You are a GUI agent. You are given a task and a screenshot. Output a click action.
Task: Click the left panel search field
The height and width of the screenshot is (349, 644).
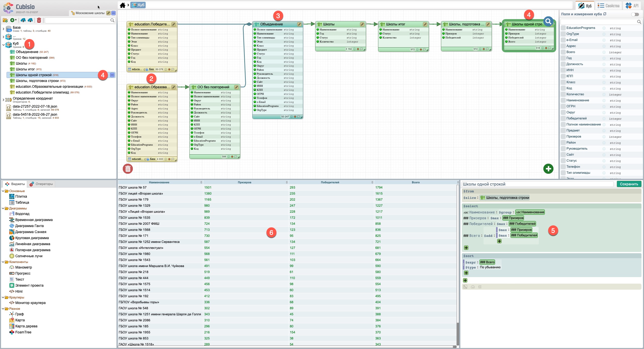[77, 20]
